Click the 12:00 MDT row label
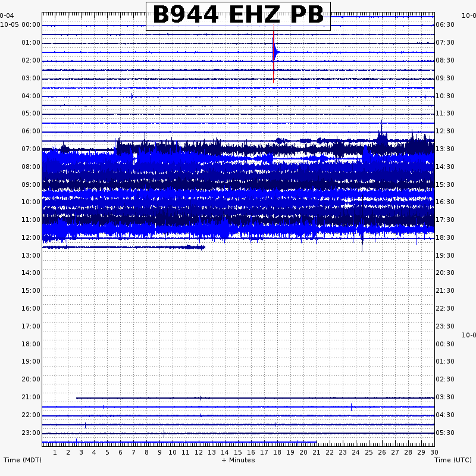The image size is (476, 476). point(31,237)
